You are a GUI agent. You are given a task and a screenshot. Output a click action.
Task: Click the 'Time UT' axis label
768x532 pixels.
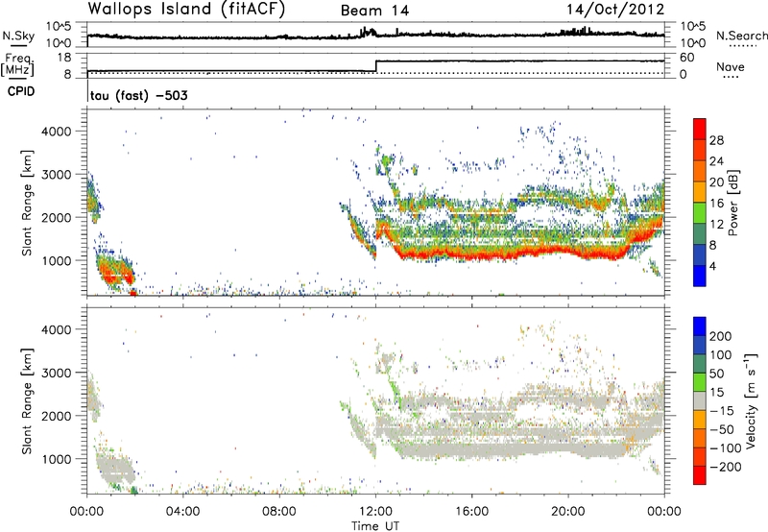point(375,525)
